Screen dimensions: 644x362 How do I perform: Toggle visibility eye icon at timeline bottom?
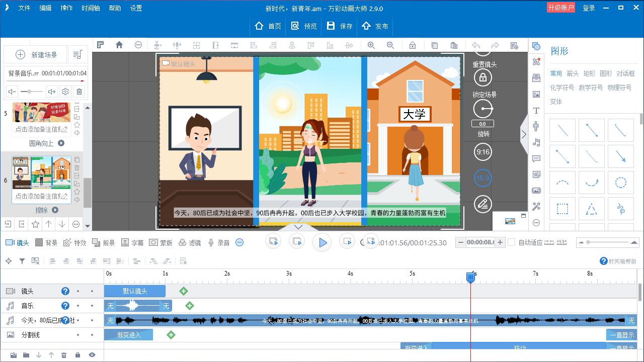click(x=92, y=355)
